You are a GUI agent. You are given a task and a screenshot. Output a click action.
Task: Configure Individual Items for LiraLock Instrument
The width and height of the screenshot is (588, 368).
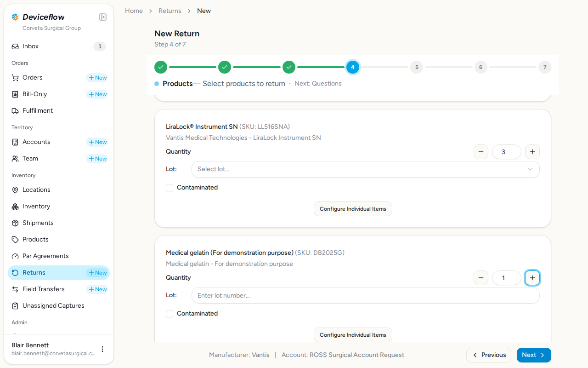353,209
